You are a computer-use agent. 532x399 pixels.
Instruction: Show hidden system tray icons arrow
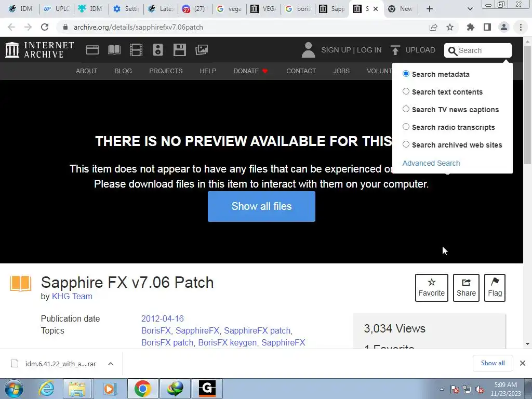tap(442, 389)
